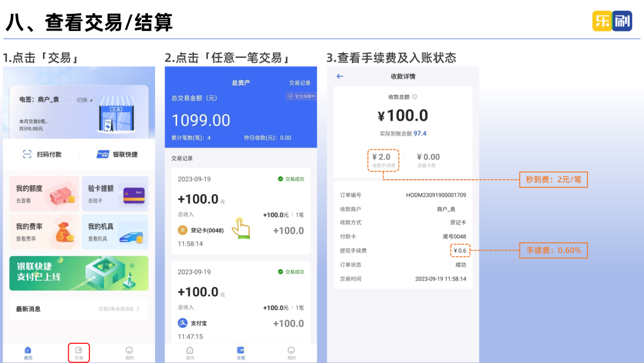Open the unread messages chevron in 最新消息

(x=138, y=309)
